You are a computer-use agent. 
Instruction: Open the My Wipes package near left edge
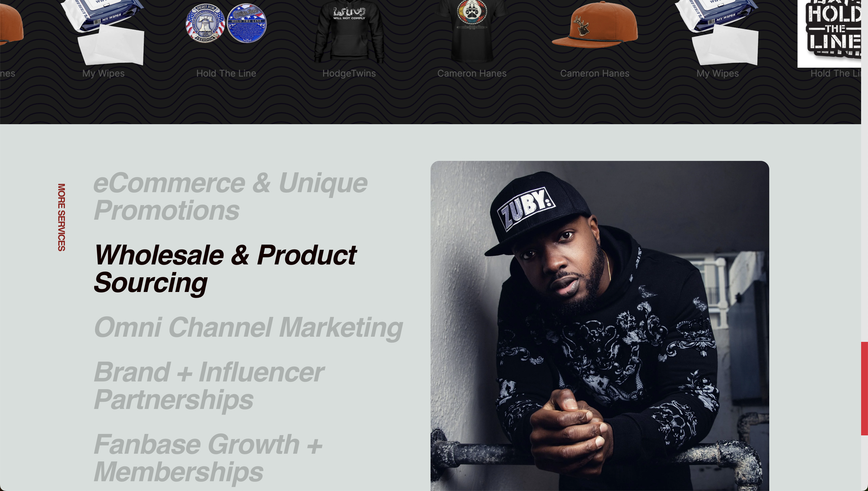[103, 33]
